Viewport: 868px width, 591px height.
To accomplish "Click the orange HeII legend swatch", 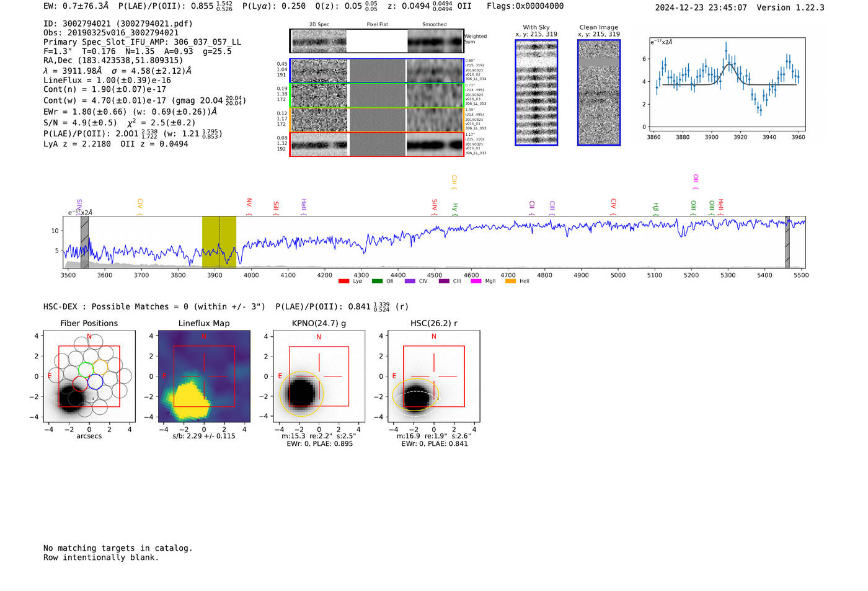I will 510,281.
